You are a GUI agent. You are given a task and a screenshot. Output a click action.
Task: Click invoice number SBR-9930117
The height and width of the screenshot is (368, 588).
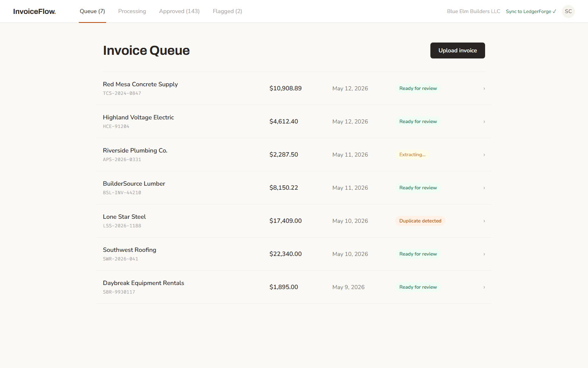pyautogui.click(x=119, y=292)
